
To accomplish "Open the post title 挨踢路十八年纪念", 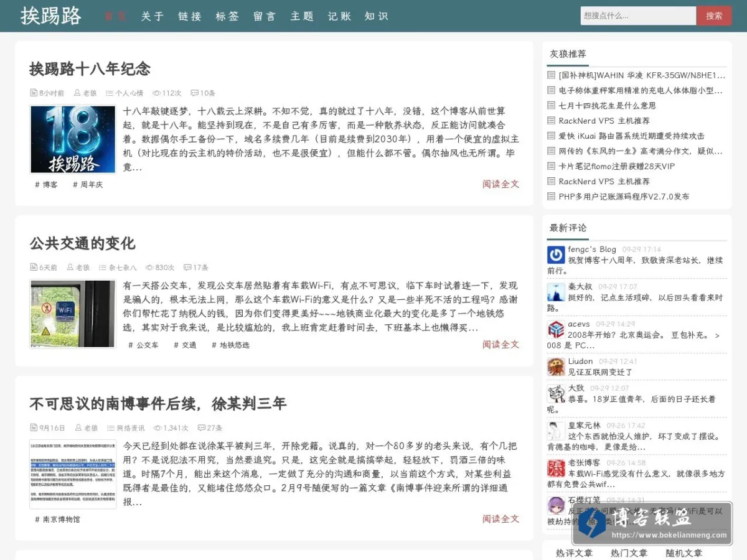I will [x=90, y=68].
